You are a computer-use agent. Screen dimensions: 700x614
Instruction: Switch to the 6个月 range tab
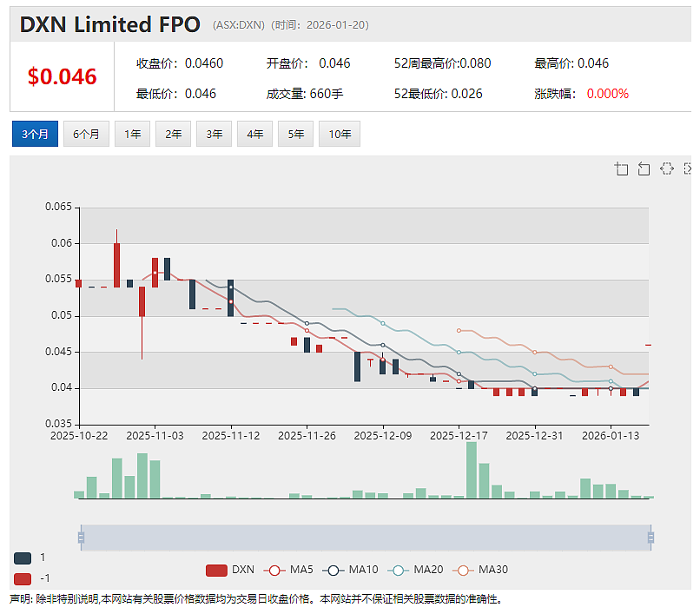tap(86, 134)
